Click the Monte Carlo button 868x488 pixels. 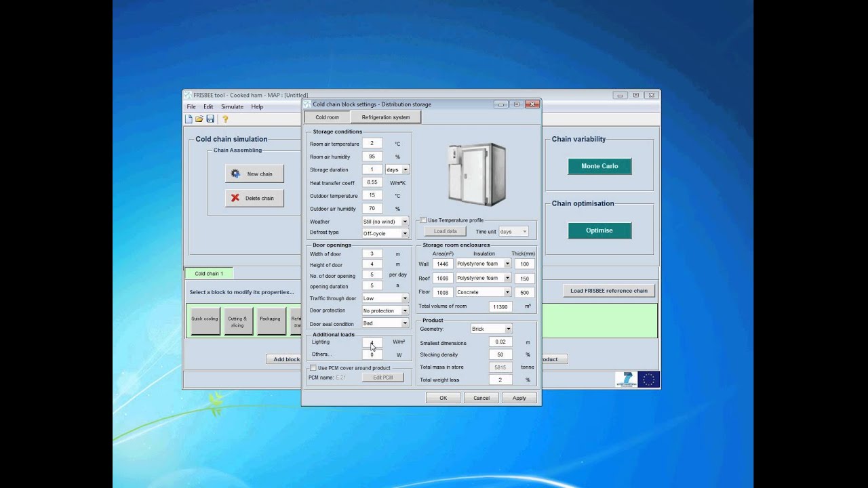pyautogui.click(x=599, y=166)
